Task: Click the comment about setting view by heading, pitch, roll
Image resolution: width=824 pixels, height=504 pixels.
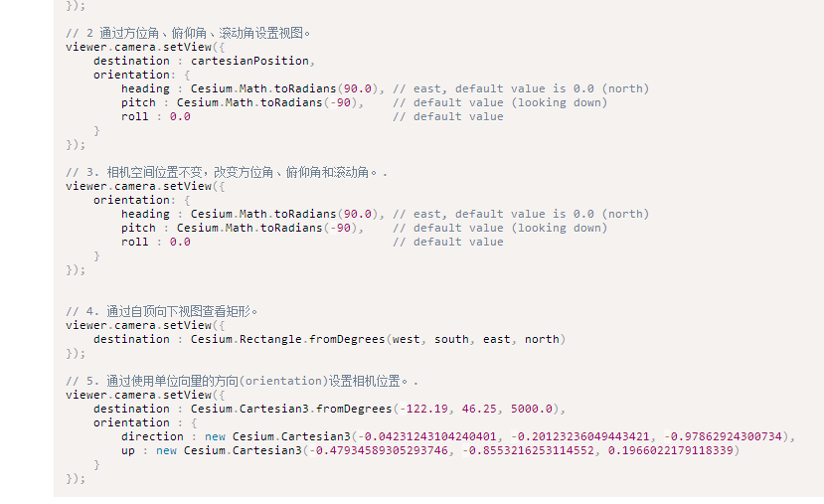Action: pos(188,33)
